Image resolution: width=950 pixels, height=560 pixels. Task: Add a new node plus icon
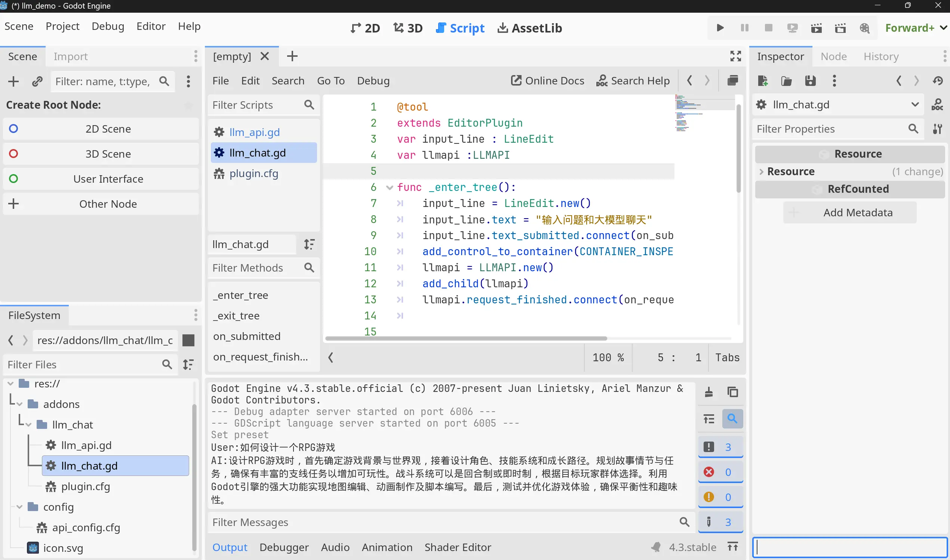(13, 81)
